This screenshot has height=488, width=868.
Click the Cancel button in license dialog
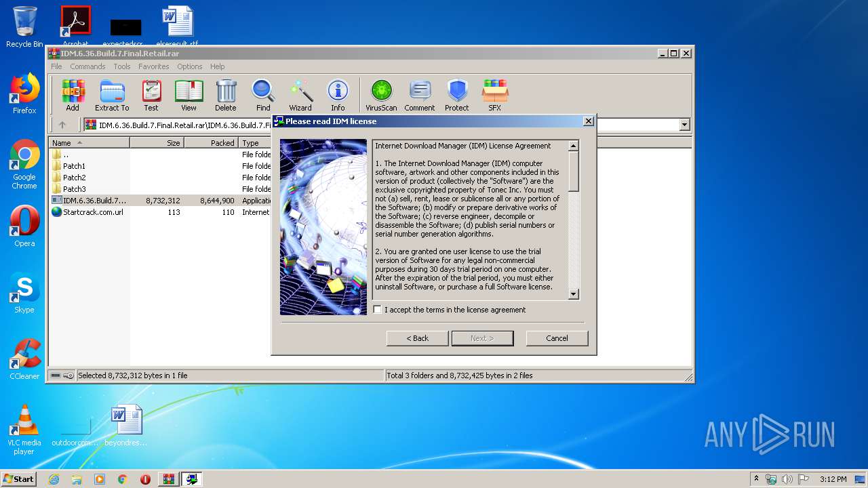click(x=557, y=338)
